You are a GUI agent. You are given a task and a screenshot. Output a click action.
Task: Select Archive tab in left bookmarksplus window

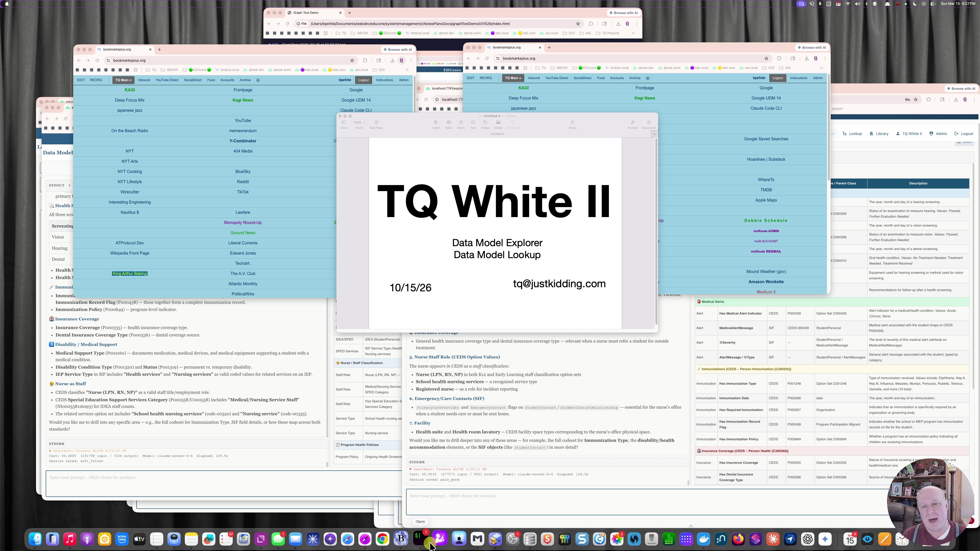click(245, 80)
